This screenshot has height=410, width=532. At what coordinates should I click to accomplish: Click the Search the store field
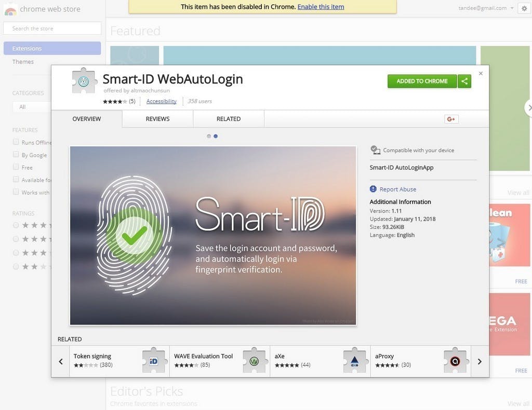[x=52, y=29]
